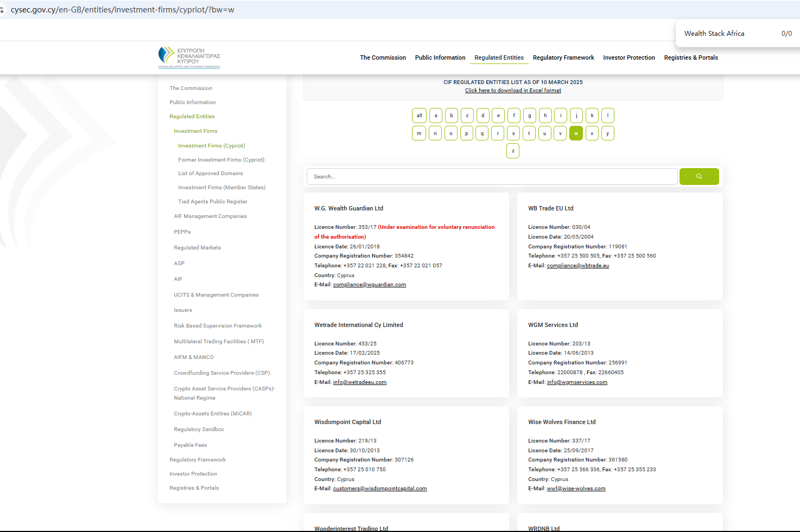Click inside the Search text field
The image size is (800, 532).
coord(491,177)
